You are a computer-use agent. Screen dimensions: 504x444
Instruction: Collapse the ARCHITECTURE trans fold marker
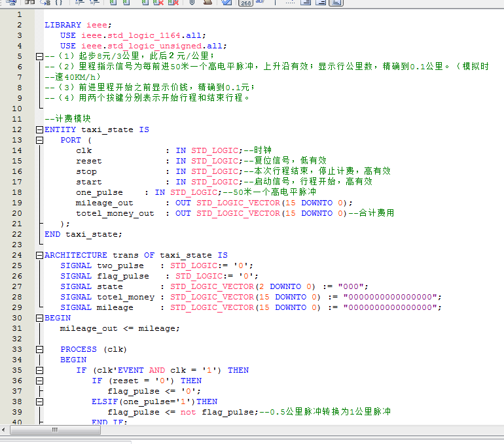click(39, 256)
